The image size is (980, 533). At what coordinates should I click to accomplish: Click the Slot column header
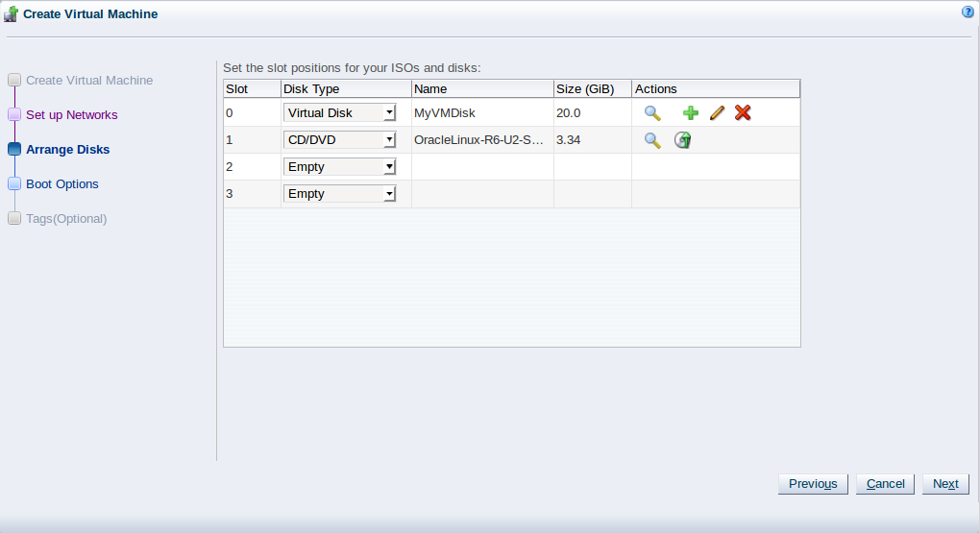point(253,88)
